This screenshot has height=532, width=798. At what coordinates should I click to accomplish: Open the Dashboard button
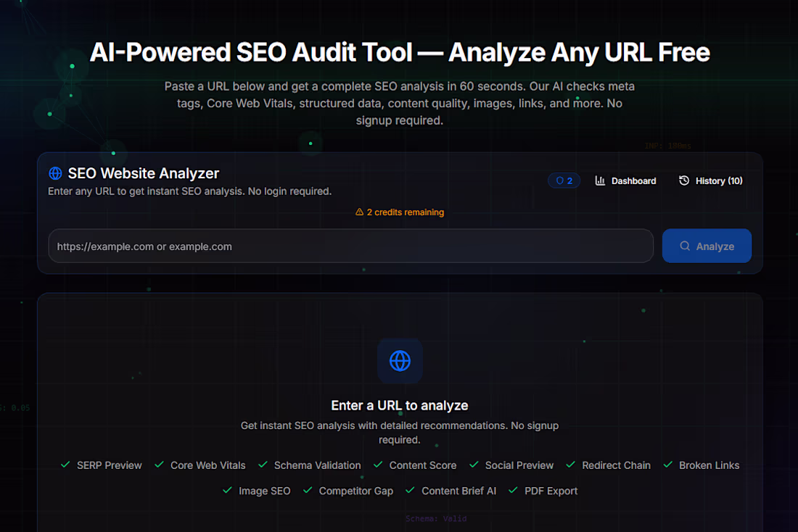click(x=625, y=180)
